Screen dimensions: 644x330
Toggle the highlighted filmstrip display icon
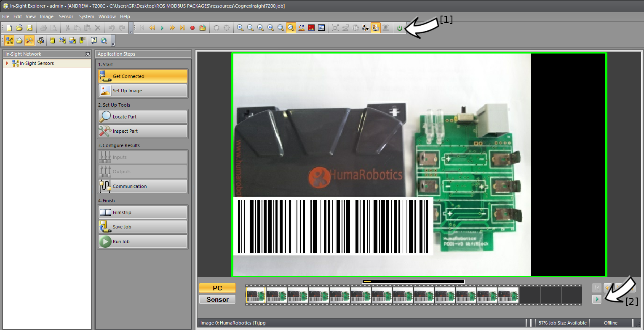pyautogui.click(x=375, y=28)
